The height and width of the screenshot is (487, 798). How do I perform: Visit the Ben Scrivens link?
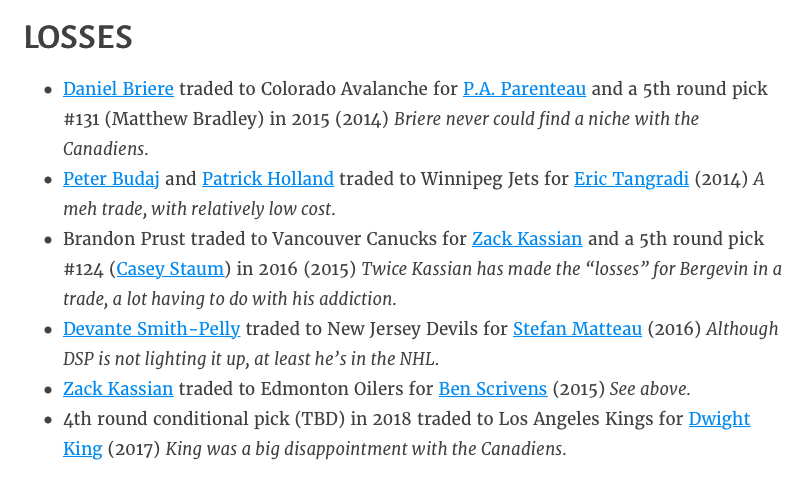(493, 389)
